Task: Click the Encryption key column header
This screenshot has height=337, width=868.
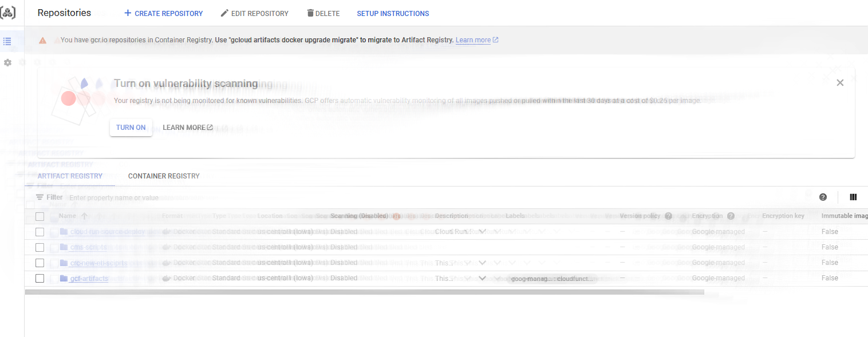Action: tap(783, 216)
